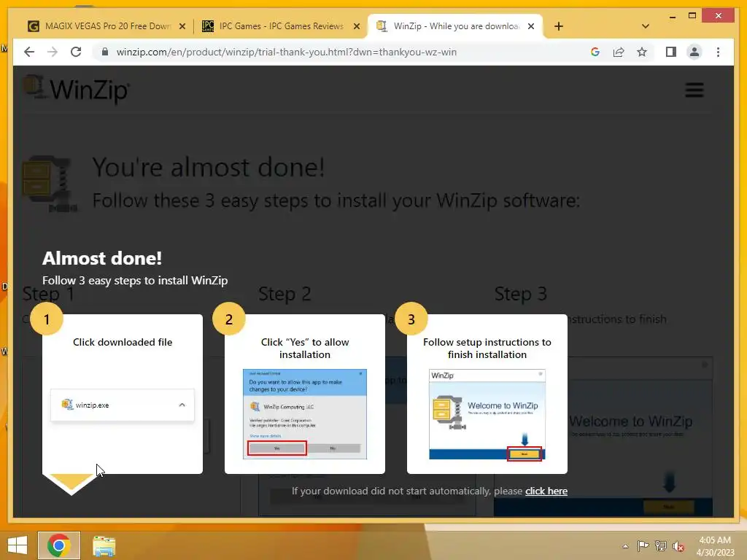Minimize the Chrome window
Screen dimensions: 747x560
(672, 16)
